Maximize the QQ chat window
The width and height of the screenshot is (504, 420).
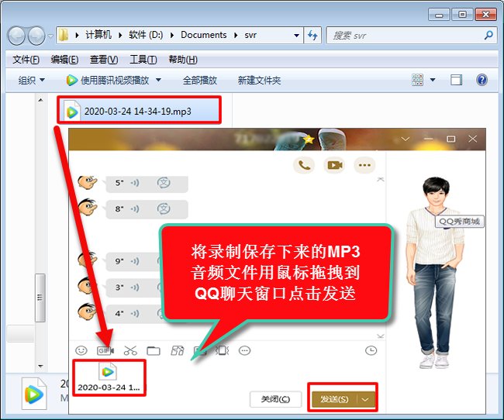click(x=451, y=139)
